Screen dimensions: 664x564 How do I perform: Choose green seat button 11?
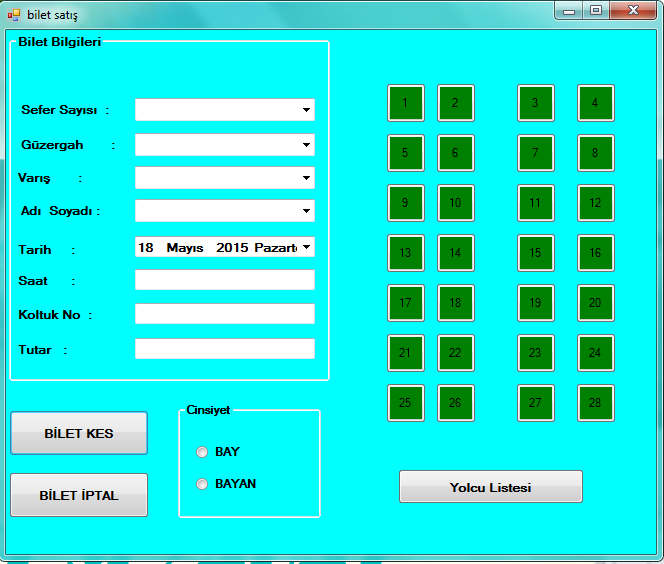pyautogui.click(x=536, y=203)
